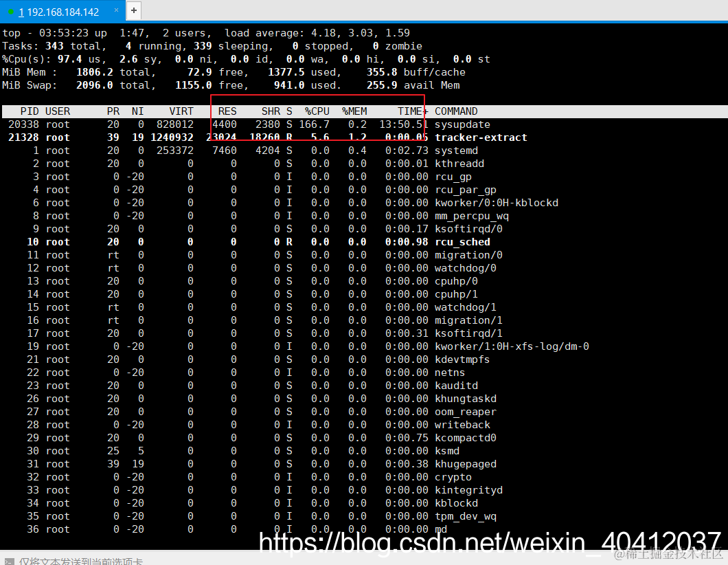Viewport: 728px width, 565px height.
Task: Click the migration/1 process name
Action: pyautogui.click(x=468, y=320)
